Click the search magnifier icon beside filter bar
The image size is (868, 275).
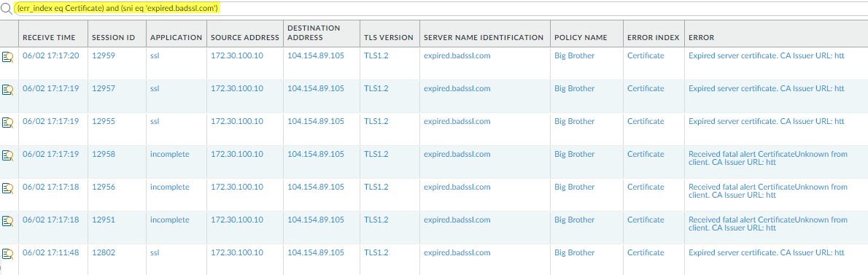[x=5, y=9]
